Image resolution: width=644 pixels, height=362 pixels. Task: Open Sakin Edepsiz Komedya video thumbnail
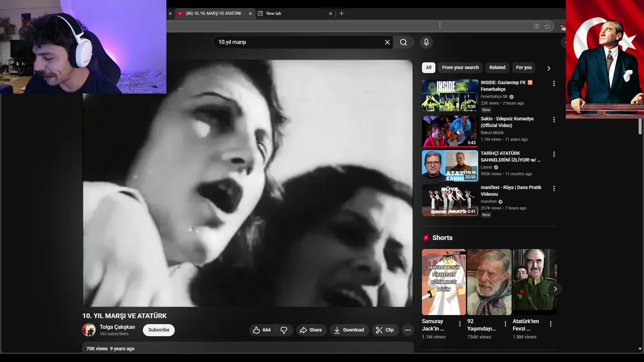[x=450, y=131]
